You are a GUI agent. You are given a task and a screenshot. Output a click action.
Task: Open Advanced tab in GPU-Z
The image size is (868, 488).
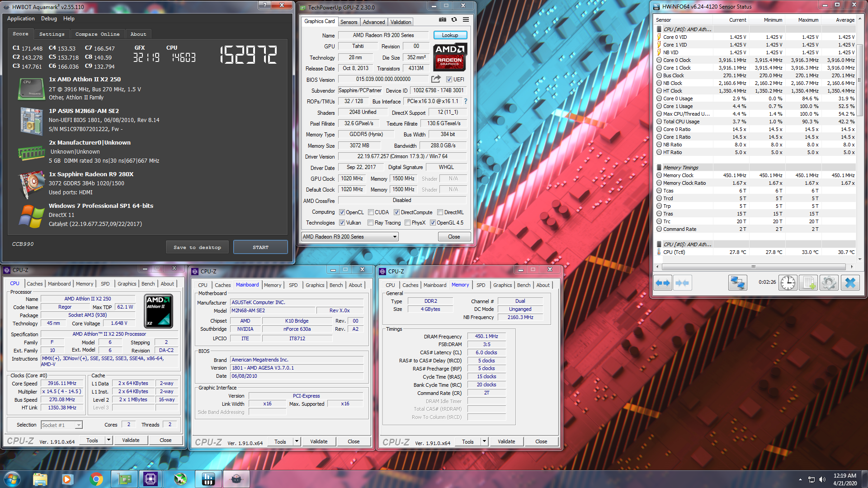click(x=374, y=22)
